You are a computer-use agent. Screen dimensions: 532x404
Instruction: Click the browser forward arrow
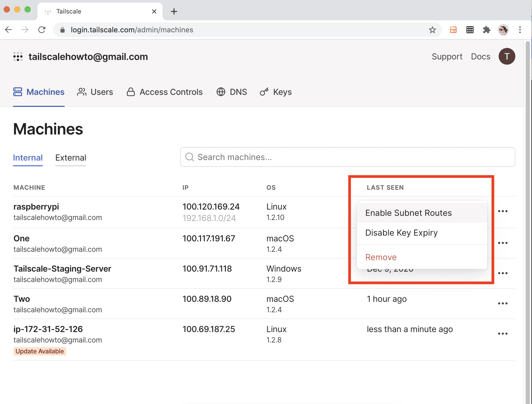click(x=25, y=30)
